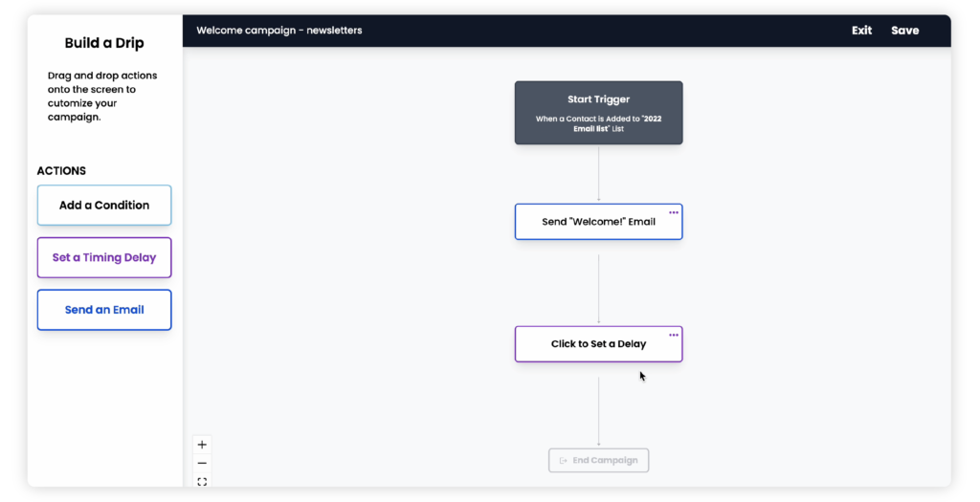
Task: Click the "Click to Set a Delay" step
Action: 598,344
